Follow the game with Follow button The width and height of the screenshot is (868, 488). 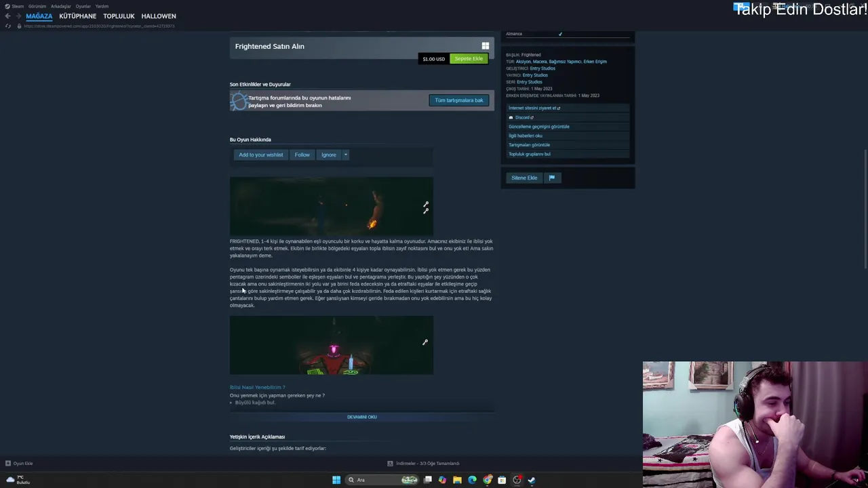[x=302, y=155]
